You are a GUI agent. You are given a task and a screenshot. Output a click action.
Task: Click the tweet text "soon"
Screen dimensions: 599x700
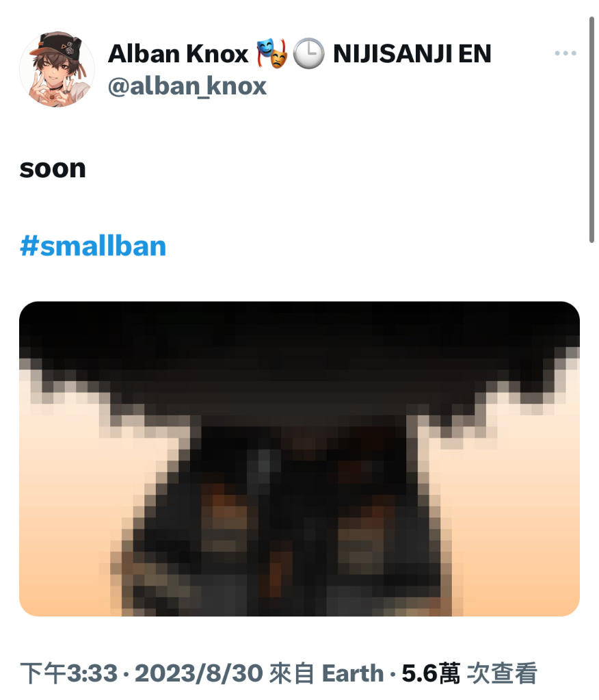[x=53, y=169]
